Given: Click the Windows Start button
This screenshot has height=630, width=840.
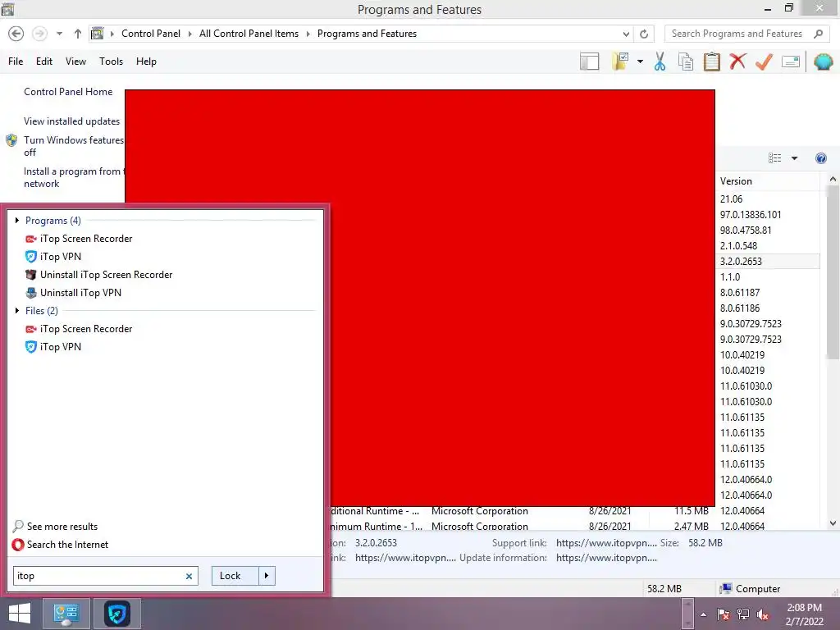Looking at the screenshot, I should [x=20, y=614].
